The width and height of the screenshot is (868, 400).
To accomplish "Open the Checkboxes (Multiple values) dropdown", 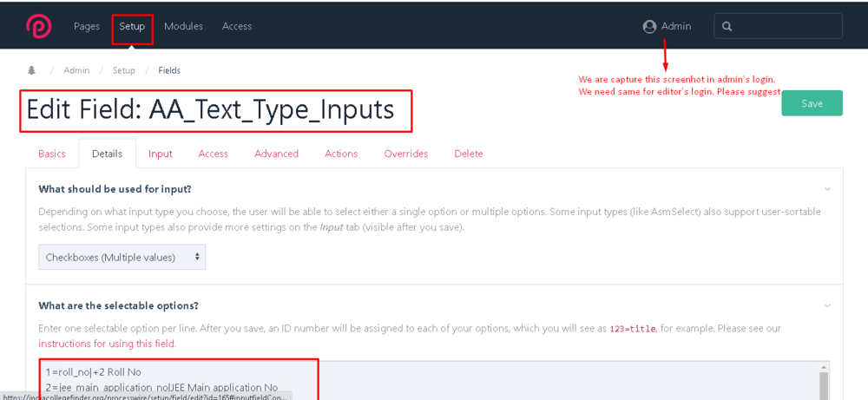I will pyautogui.click(x=122, y=257).
